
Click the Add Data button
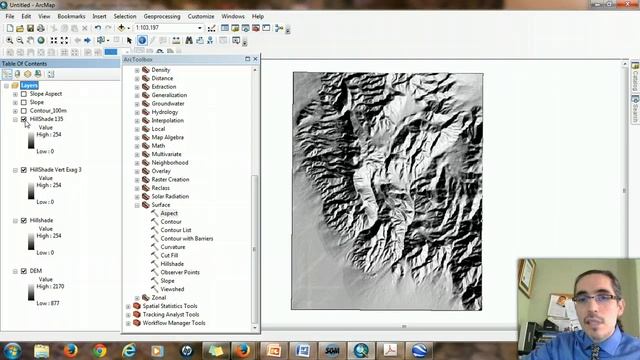(x=121, y=28)
